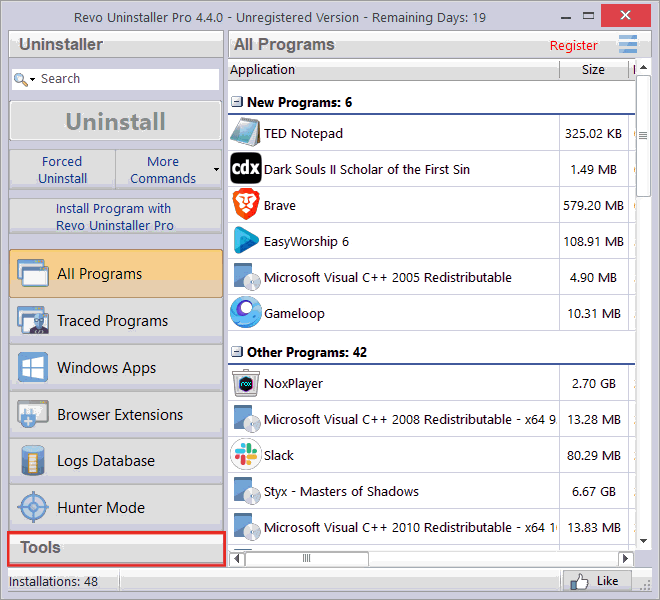Click the Register link
The height and width of the screenshot is (600, 660).
tap(573, 45)
